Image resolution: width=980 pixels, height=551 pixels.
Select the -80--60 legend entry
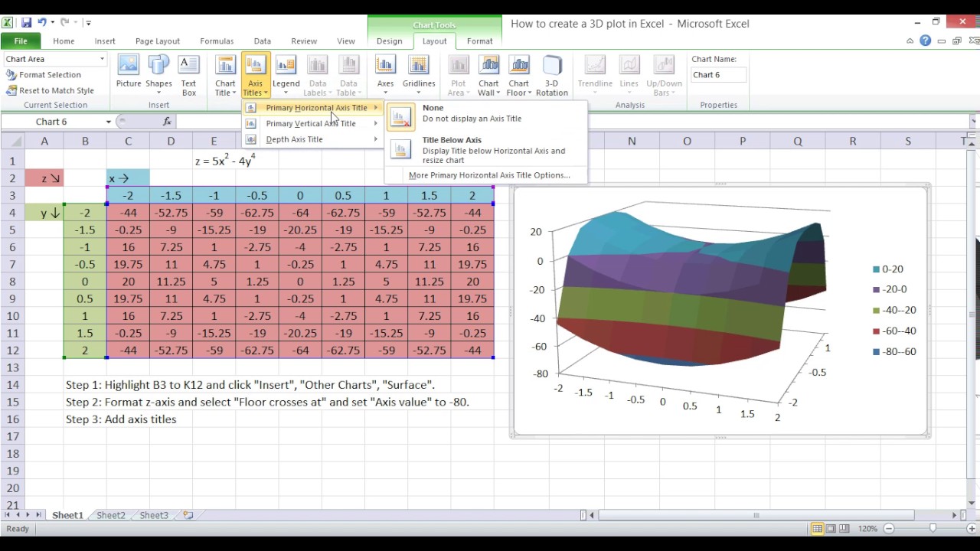[x=894, y=352]
